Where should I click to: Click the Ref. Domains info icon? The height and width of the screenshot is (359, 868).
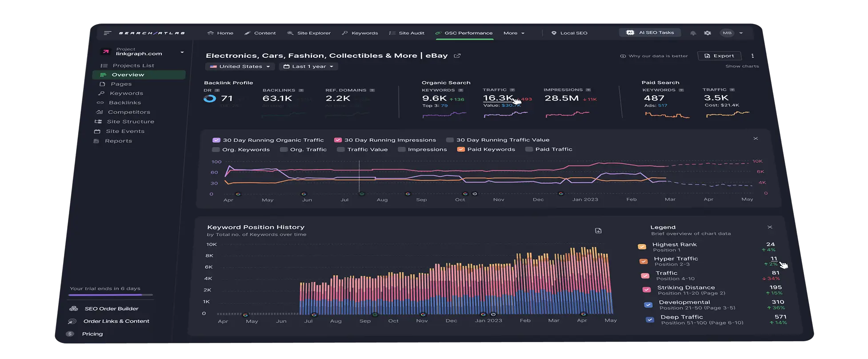tap(372, 90)
